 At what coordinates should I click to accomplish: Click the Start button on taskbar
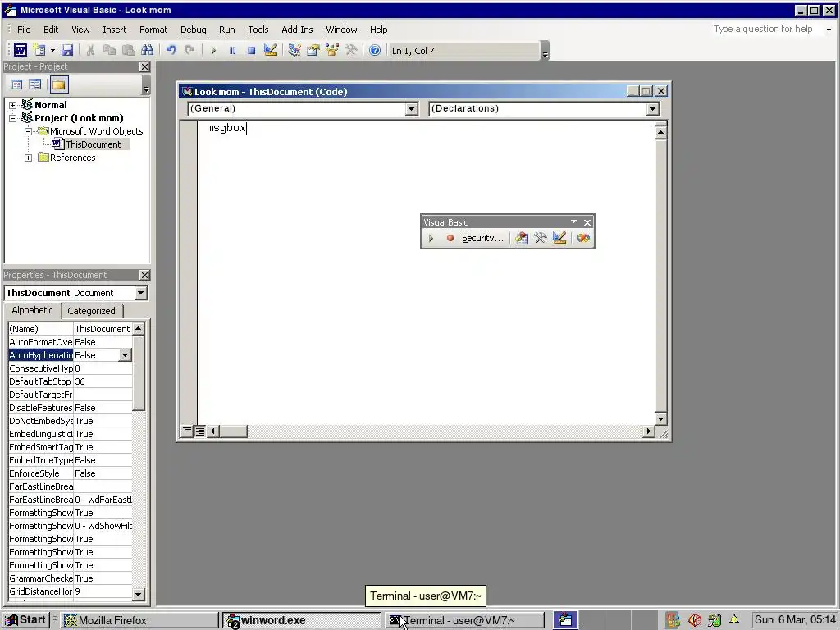click(x=25, y=620)
